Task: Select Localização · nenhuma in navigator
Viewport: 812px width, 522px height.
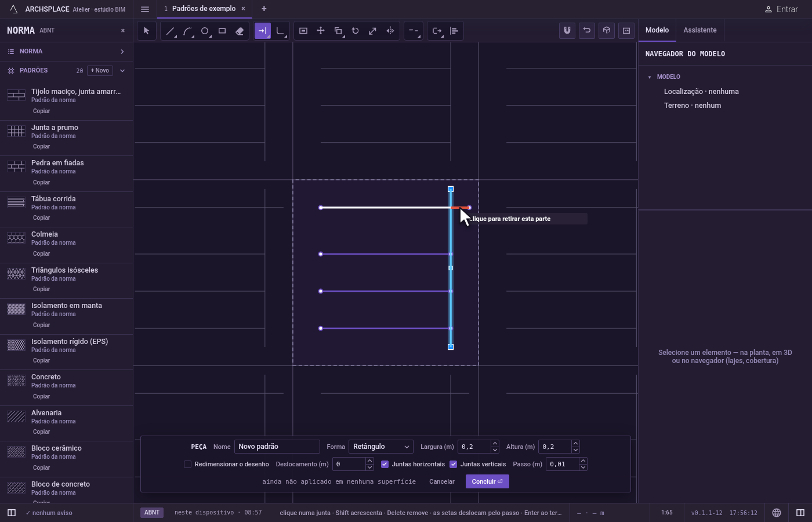Action: 701,92
